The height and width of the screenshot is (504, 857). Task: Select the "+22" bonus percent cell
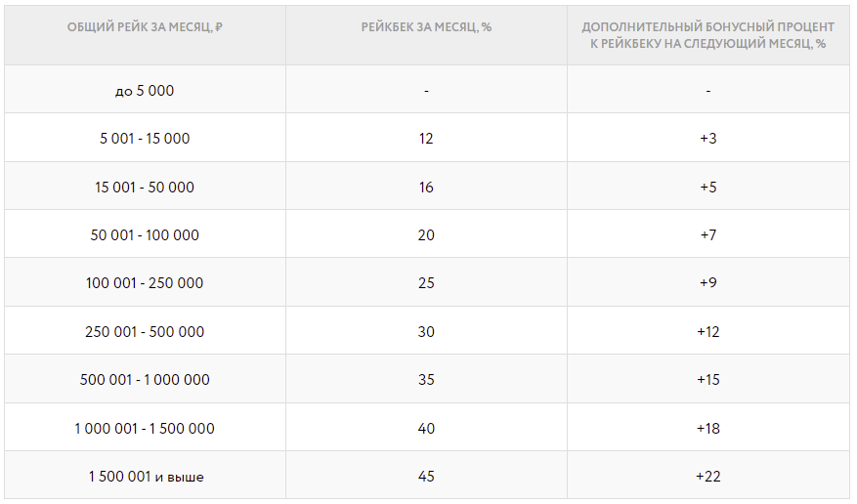707,477
